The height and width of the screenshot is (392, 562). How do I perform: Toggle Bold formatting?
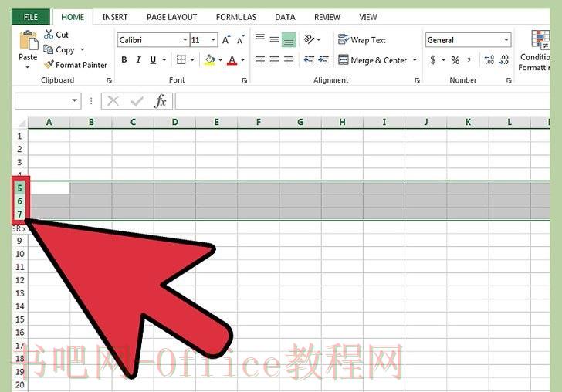(x=124, y=60)
